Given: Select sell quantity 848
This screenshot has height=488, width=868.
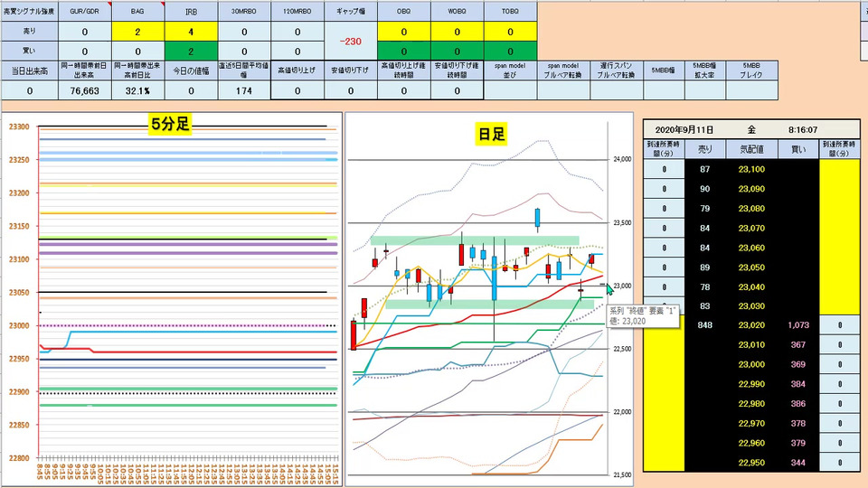Looking at the screenshot, I should tap(704, 325).
